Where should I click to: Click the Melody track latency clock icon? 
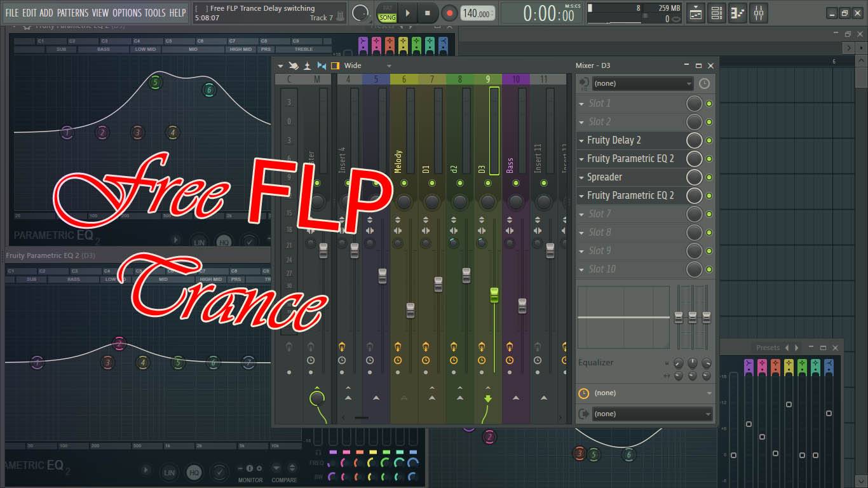click(x=398, y=360)
